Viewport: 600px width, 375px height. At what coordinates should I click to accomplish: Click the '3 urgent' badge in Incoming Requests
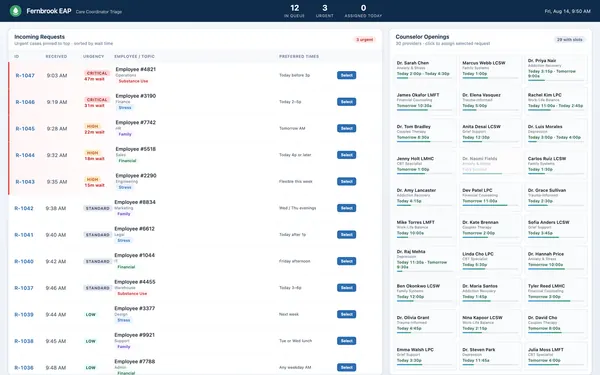[364, 40]
